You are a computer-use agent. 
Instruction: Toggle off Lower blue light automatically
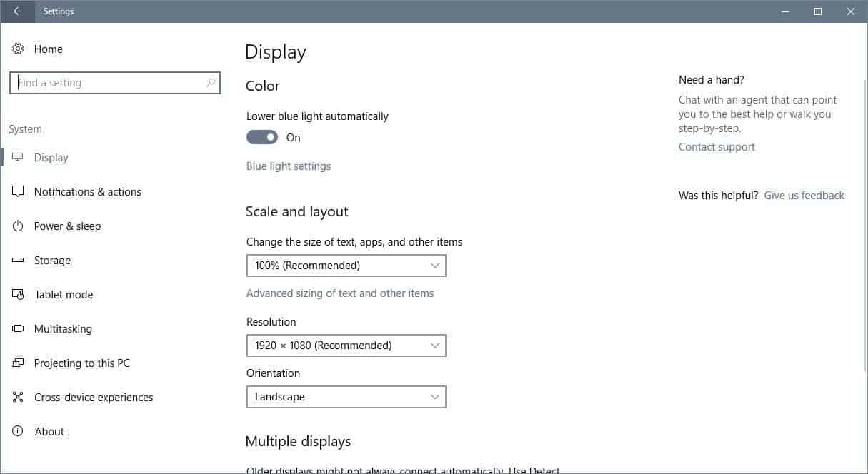coord(261,137)
